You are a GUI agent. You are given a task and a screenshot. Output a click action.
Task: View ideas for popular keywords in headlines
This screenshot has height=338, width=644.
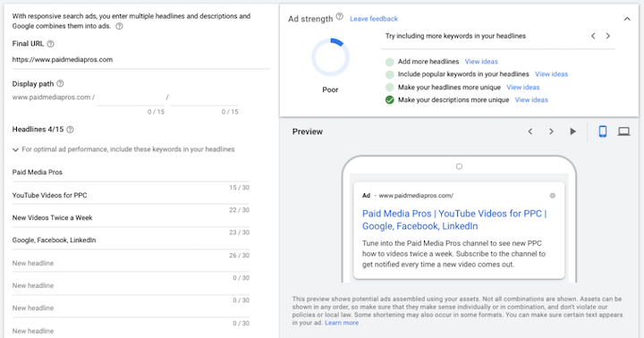pyautogui.click(x=551, y=74)
